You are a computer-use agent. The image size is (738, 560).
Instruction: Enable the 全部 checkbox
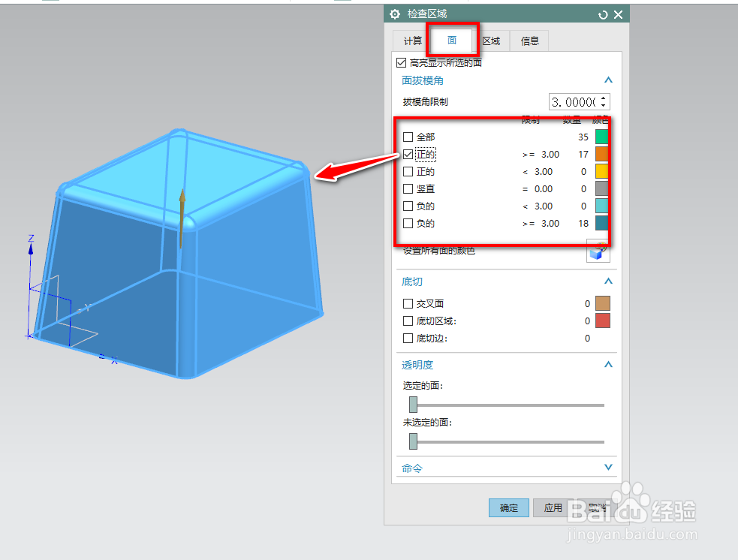click(x=408, y=137)
